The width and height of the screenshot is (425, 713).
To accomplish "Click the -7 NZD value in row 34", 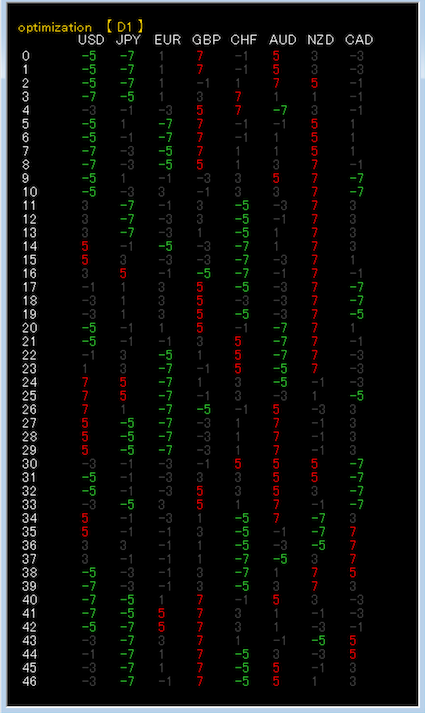I will [x=318, y=518].
